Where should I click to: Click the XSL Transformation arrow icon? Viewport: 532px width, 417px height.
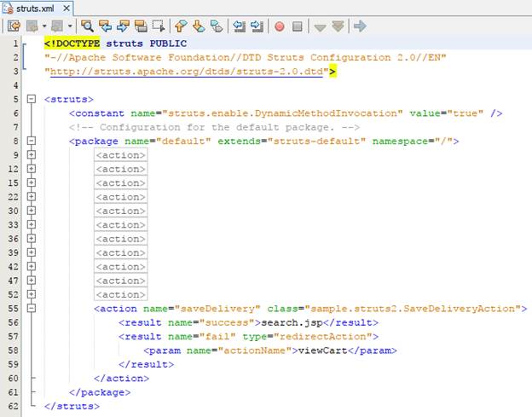[x=360, y=26]
